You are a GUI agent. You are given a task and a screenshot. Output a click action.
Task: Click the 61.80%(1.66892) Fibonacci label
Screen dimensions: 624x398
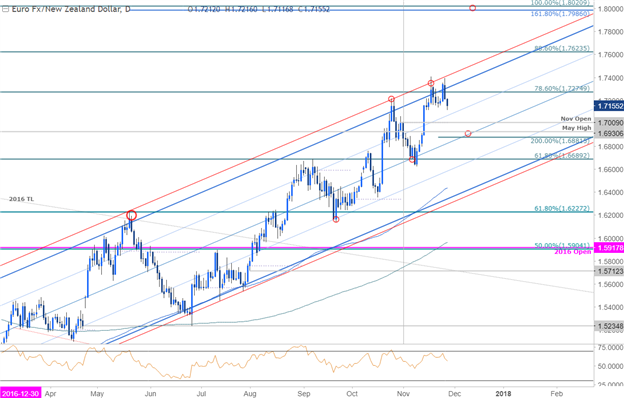[562, 156]
